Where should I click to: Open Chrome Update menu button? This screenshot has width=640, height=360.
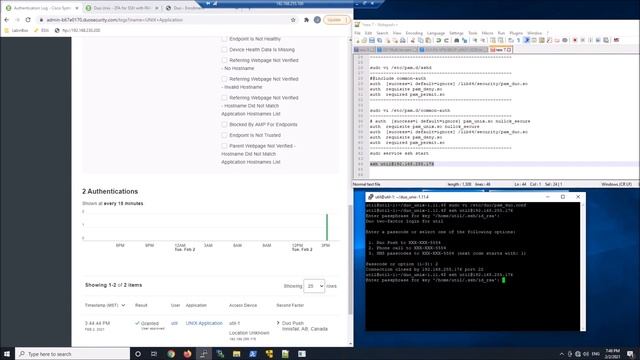[337, 20]
